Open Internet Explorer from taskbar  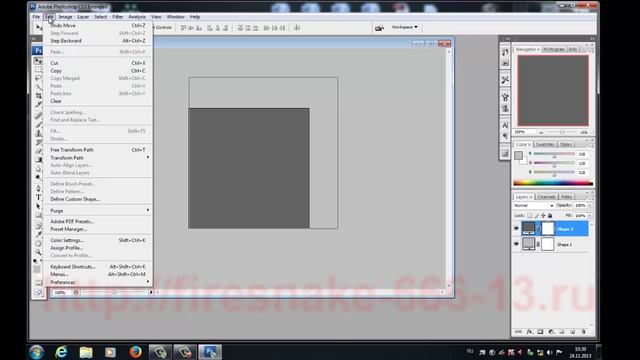pyautogui.click(x=61, y=352)
